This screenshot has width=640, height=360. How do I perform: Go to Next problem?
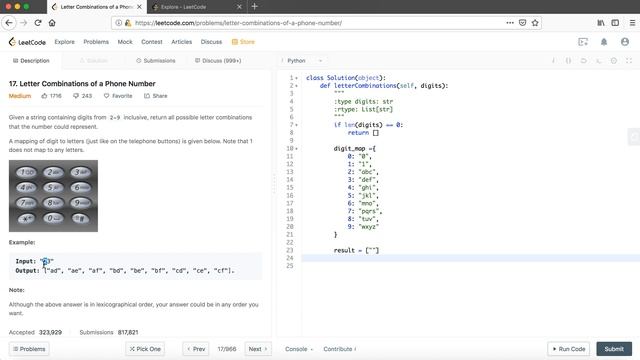pyautogui.click(x=258, y=349)
